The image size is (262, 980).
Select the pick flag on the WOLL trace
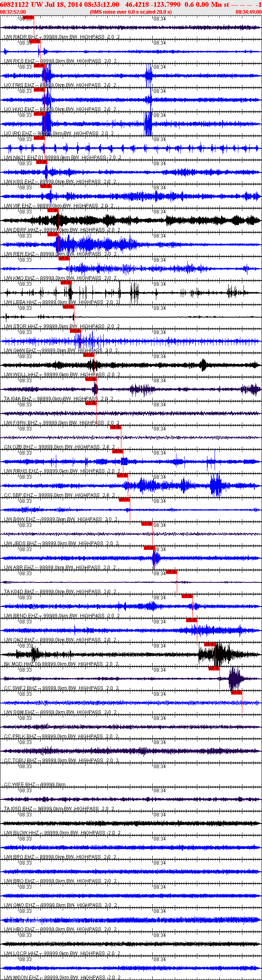pos(89,355)
